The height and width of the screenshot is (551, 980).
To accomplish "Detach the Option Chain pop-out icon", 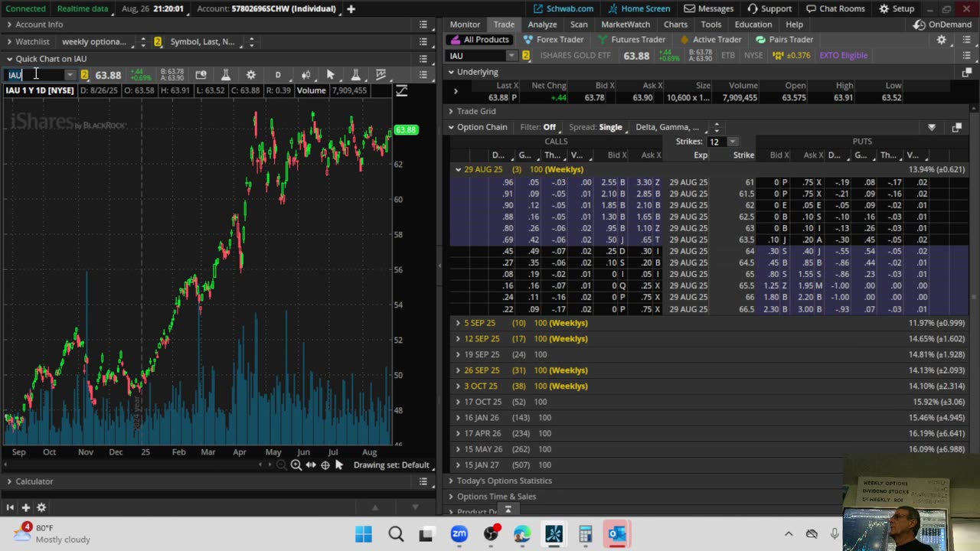I will (956, 127).
